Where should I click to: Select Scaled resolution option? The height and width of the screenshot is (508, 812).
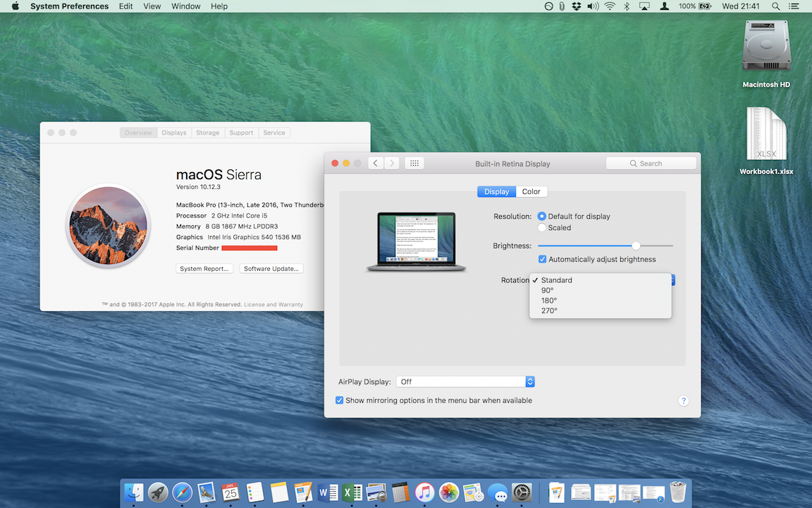(541, 228)
